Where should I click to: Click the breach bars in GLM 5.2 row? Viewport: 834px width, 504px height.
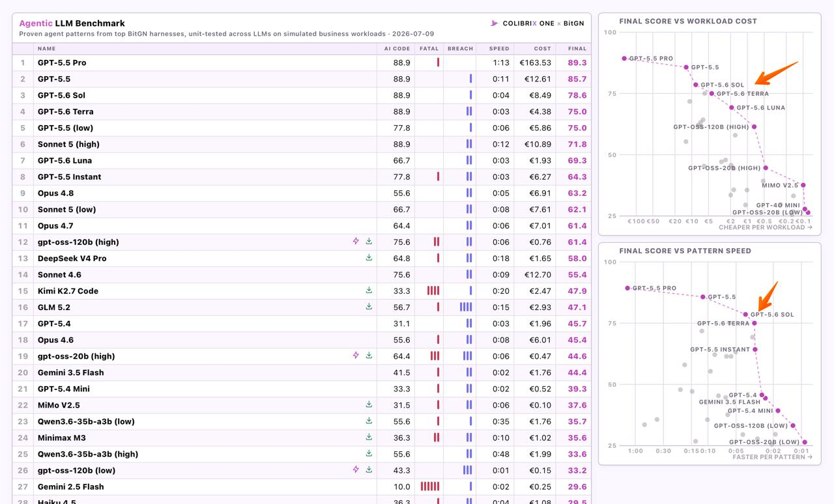(x=466, y=307)
